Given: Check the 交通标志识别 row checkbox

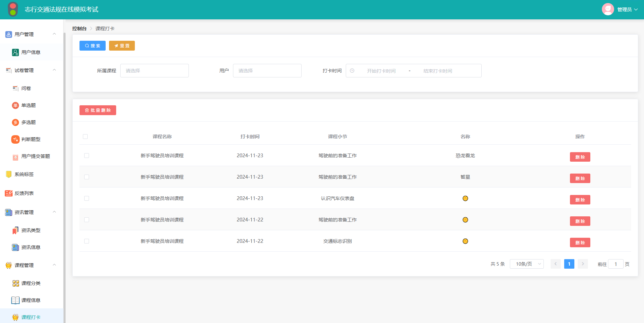Looking at the screenshot, I should click(x=87, y=241).
